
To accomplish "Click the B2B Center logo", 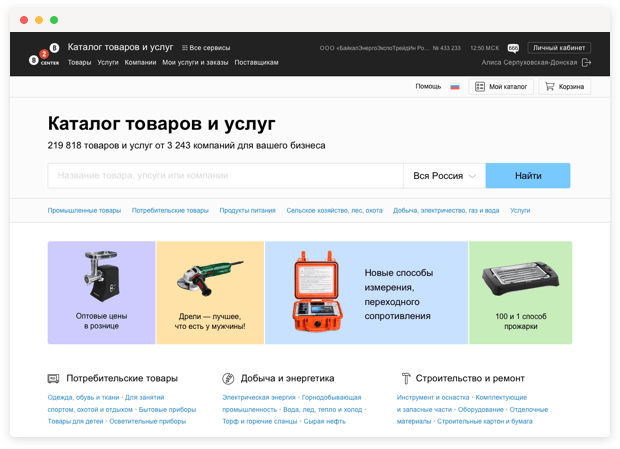I will [x=45, y=54].
